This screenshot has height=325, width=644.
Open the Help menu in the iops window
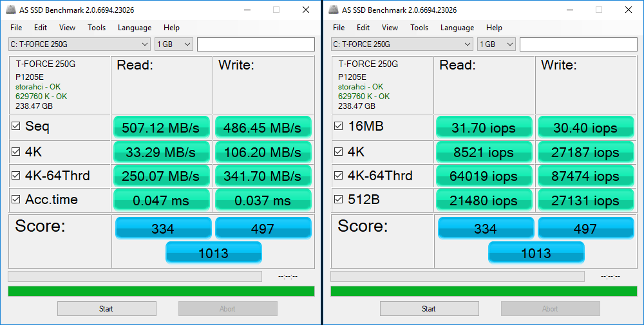point(494,28)
